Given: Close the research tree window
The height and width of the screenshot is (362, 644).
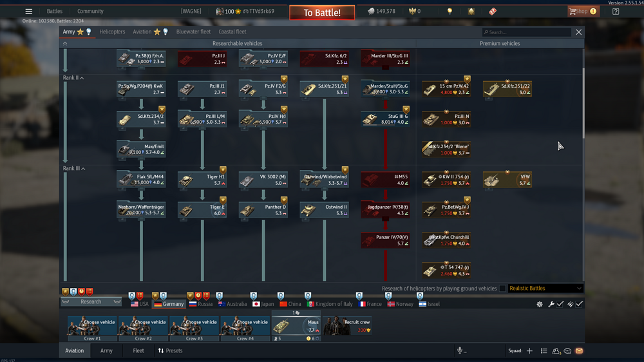Looking at the screenshot, I should pos(579,32).
